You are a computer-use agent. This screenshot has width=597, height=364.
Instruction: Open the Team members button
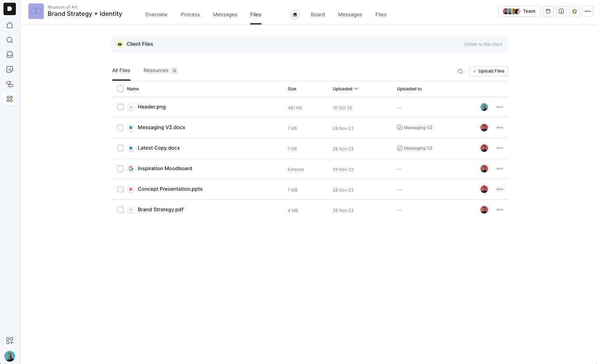(x=519, y=11)
